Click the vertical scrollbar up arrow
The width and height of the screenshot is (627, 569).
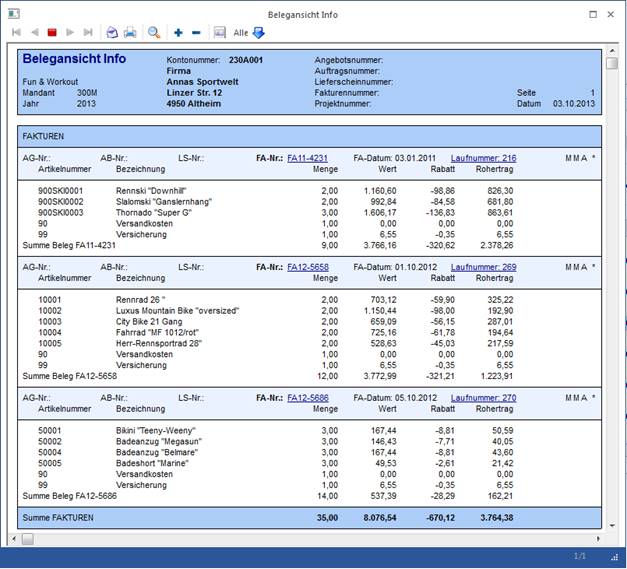[612, 49]
